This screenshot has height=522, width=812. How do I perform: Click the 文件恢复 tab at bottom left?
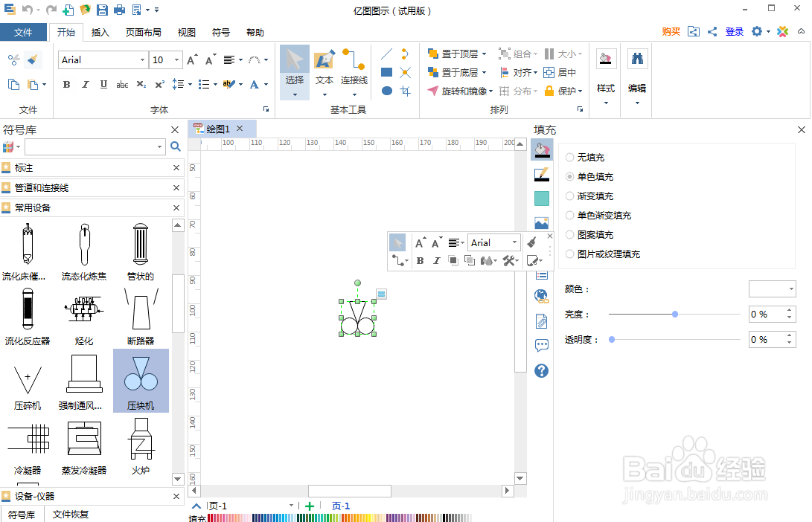click(x=69, y=513)
